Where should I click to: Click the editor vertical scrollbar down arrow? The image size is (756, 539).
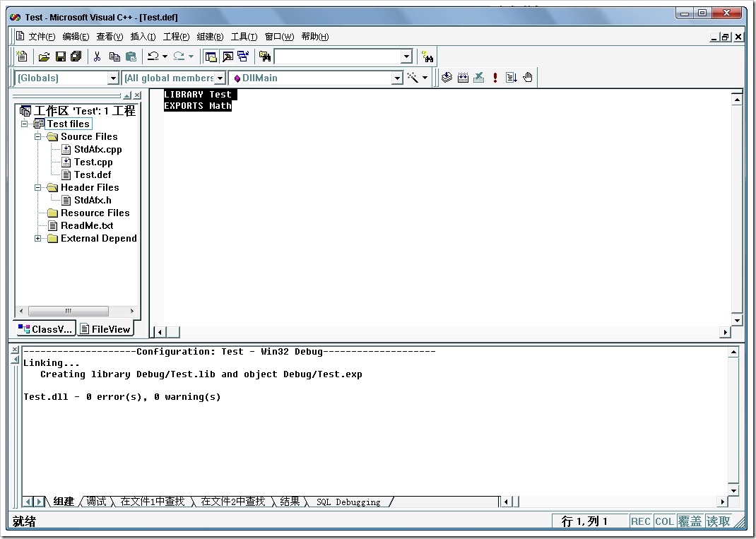point(737,320)
